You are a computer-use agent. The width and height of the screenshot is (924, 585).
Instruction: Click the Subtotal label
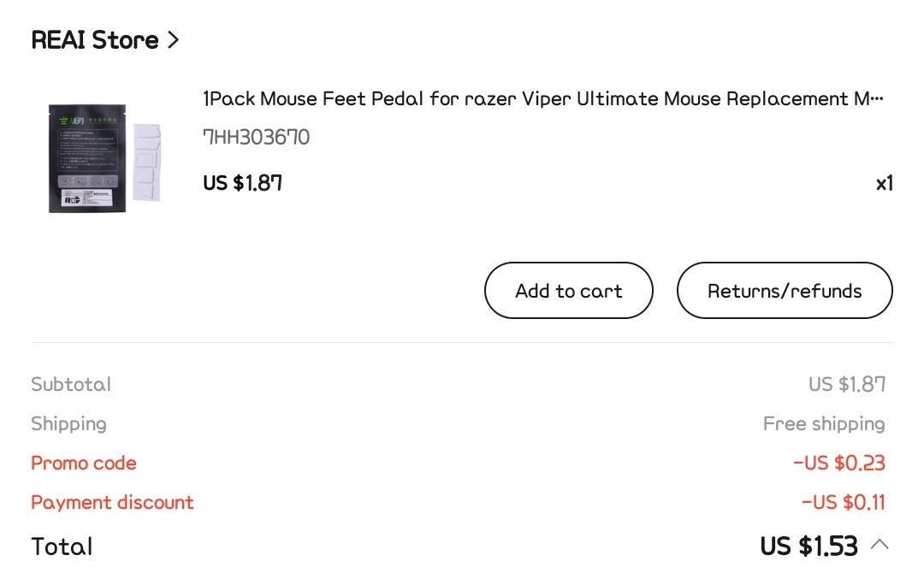pyautogui.click(x=71, y=384)
